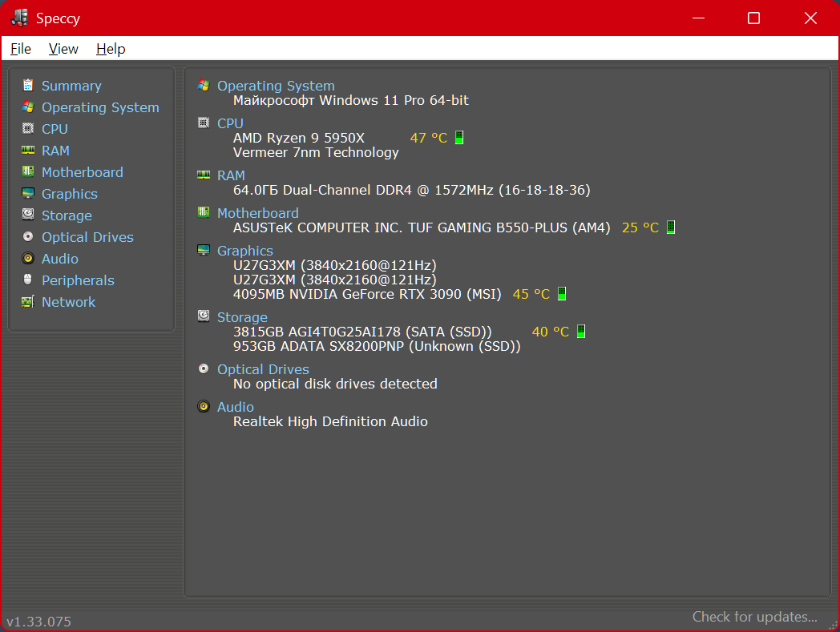Click the Storage heading link in main panel
Screen dimensions: 840x632
point(242,317)
